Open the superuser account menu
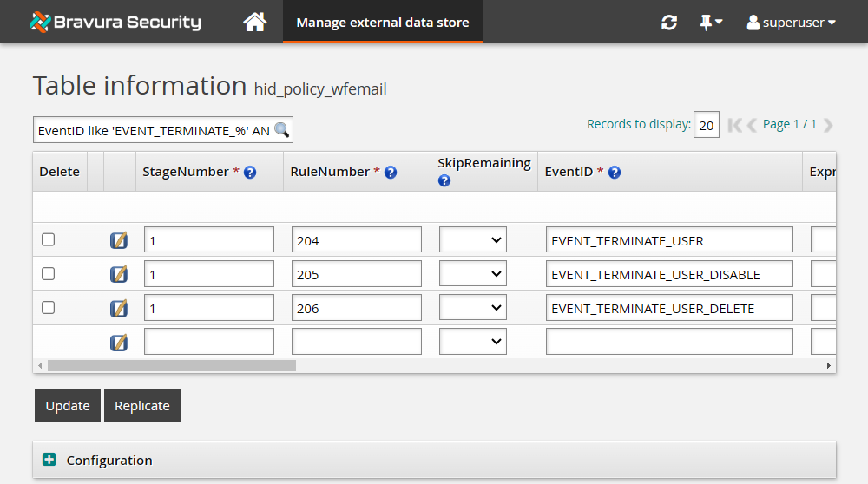 [x=791, y=23]
